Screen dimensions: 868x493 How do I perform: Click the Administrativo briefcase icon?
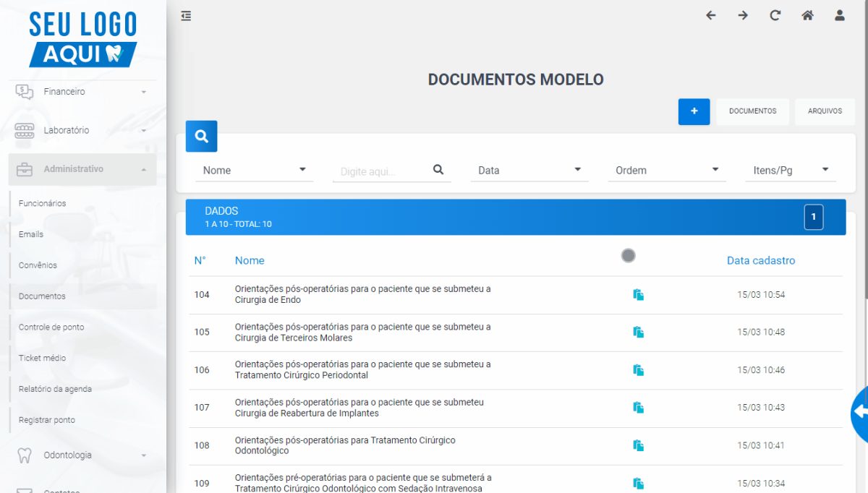pos(25,169)
